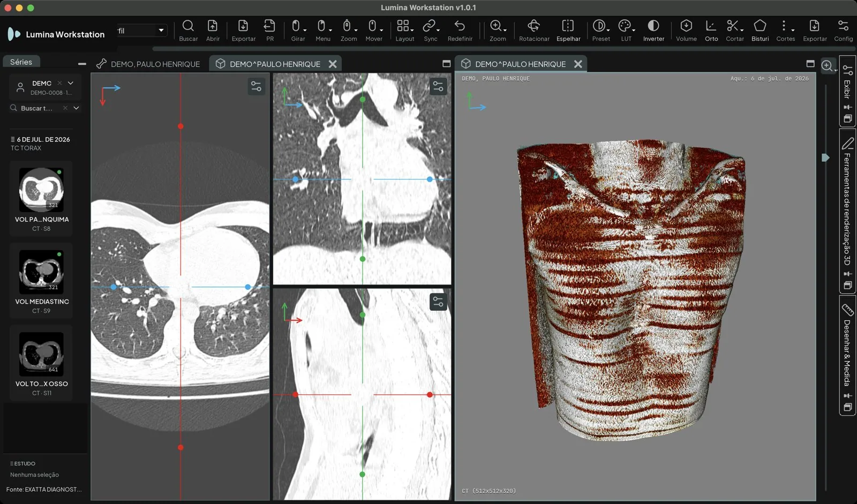Select the Rotacionar tool
Viewport: 857px width, 504px height.
pyautogui.click(x=534, y=31)
